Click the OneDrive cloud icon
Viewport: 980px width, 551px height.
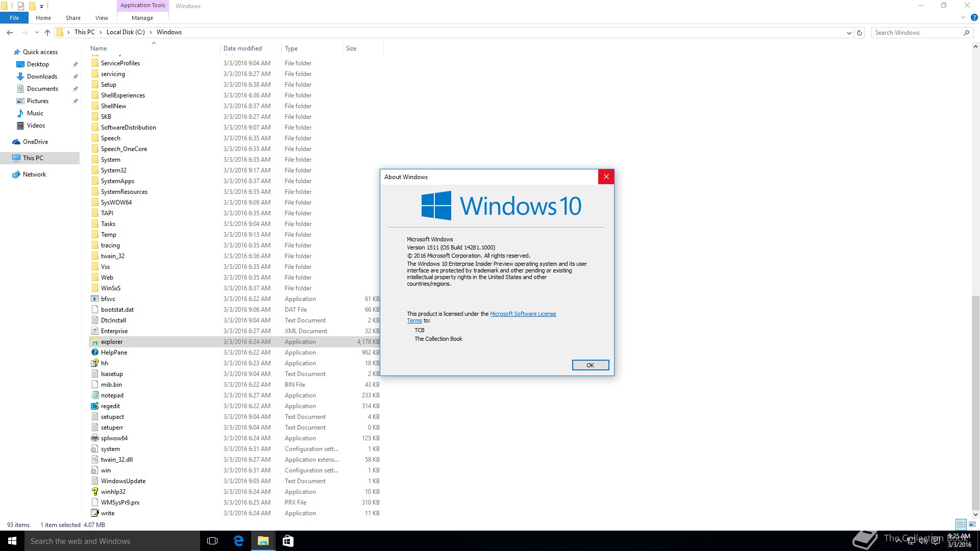[x=16, y=142]
